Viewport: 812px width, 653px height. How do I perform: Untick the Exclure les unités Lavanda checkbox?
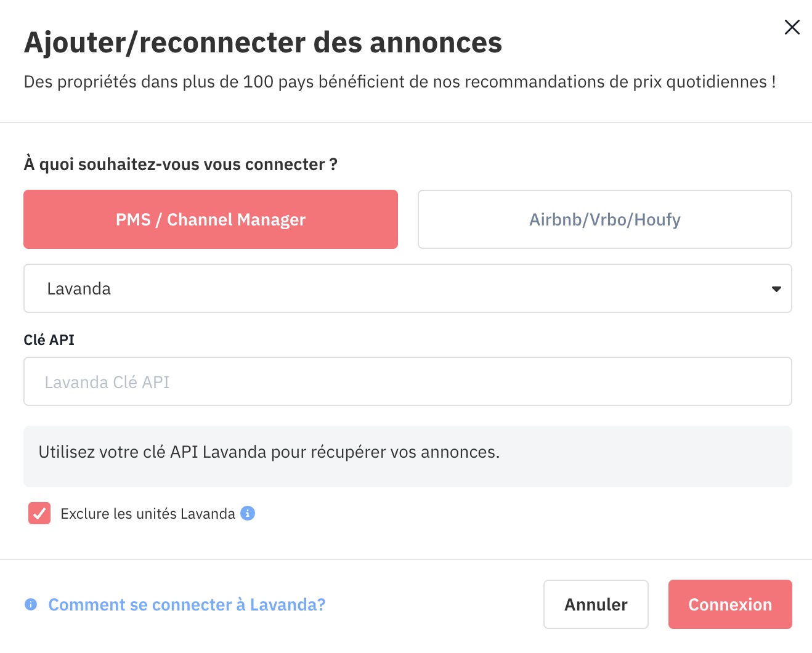[x=39, y=513]
